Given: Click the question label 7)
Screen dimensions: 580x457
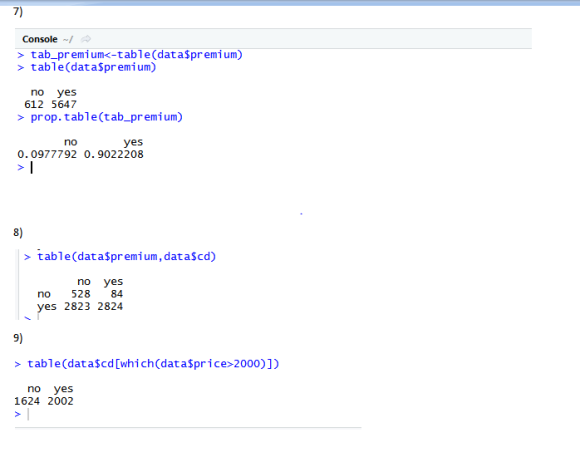Looking at the screenshot, I should tap(18, 11).
